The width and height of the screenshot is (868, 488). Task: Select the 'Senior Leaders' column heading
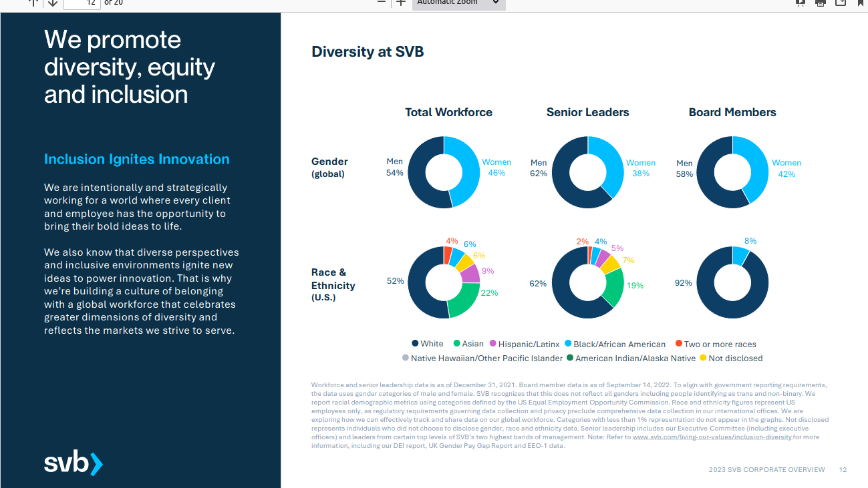588,112
